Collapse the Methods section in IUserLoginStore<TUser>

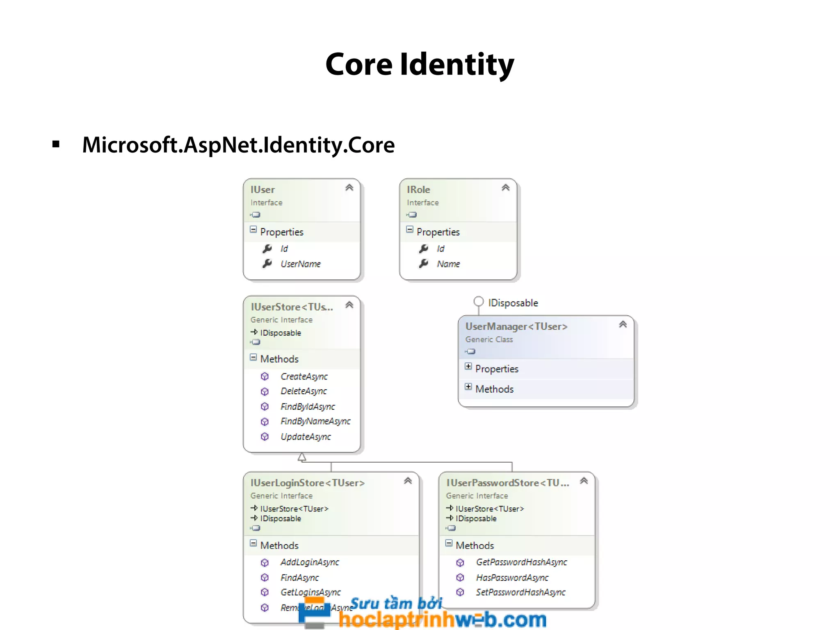click(253, 543)
